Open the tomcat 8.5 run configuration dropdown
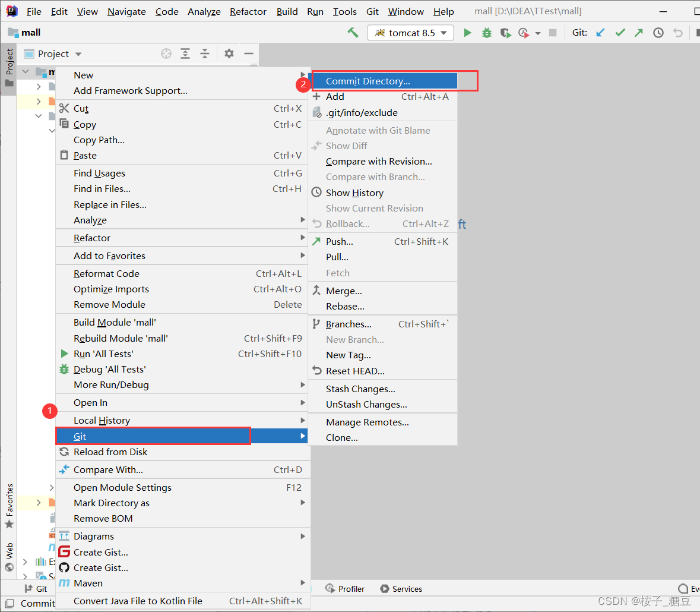Screen dimensions: 700x612 (x=410, y=33)
